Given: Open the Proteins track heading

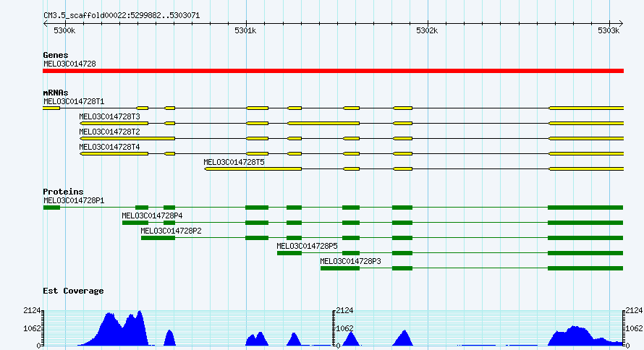Looking at the screenshot, I should coord(63,192).
